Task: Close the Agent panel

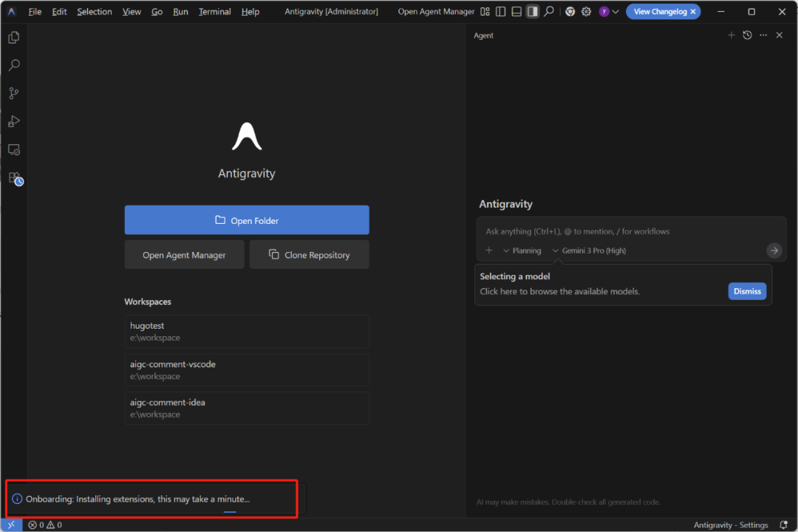Action: click(780, 35)
